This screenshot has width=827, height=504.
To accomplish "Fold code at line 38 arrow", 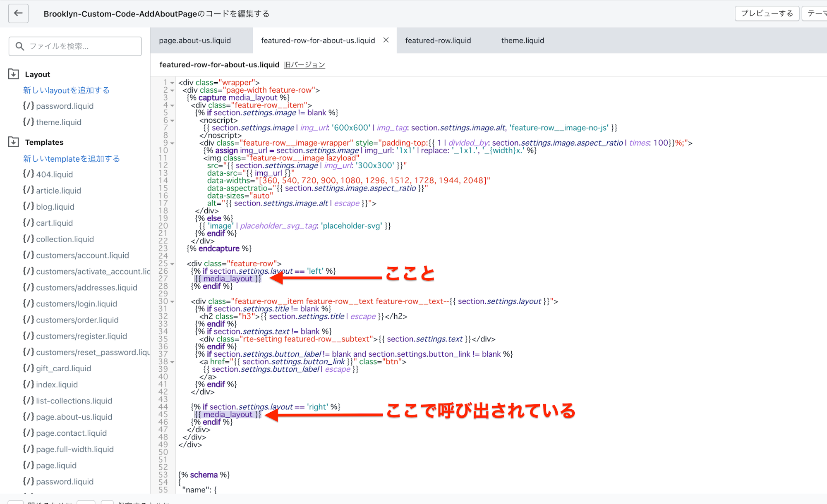I will pos(173,362).
